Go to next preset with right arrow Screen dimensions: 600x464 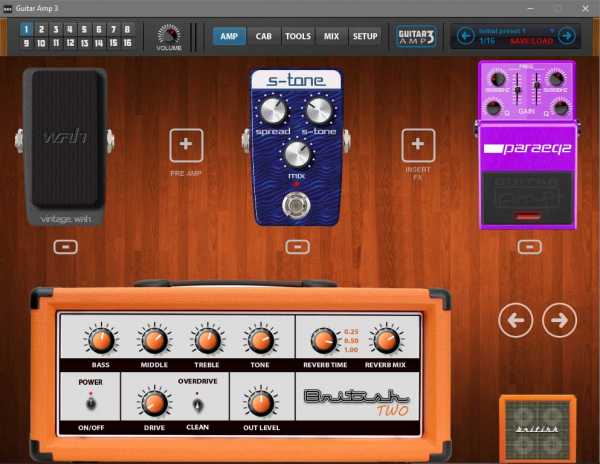point(567,36)
